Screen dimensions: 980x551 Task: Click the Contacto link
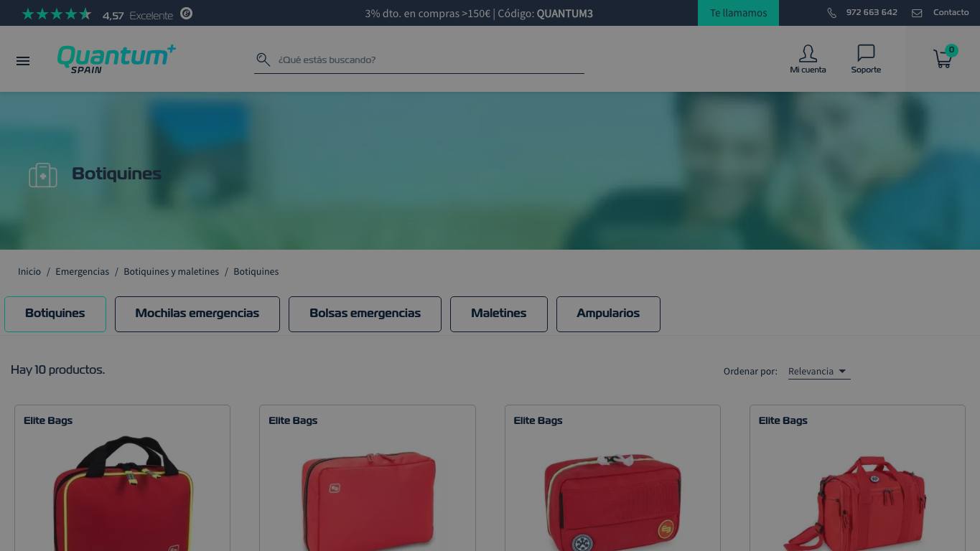[x=951, y=12]
